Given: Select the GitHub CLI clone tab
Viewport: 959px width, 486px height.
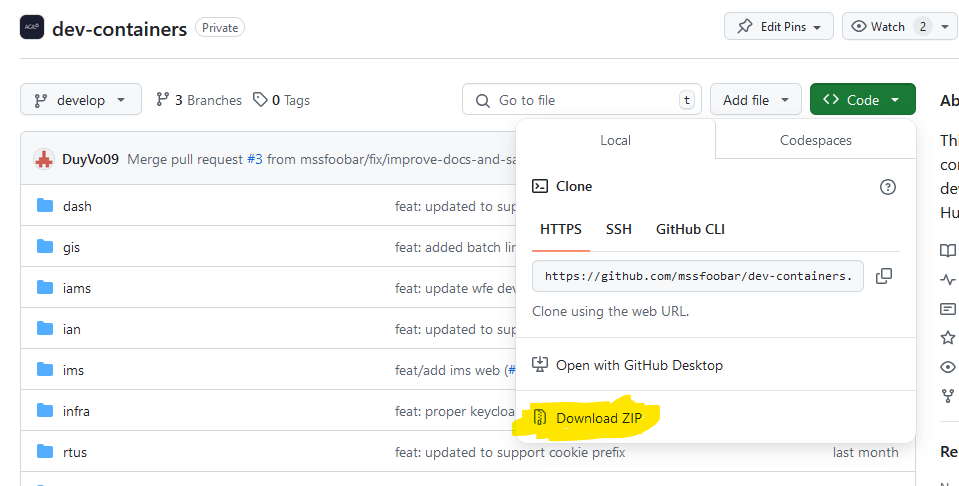Looking at the screenshot, I should coord(690,230).
